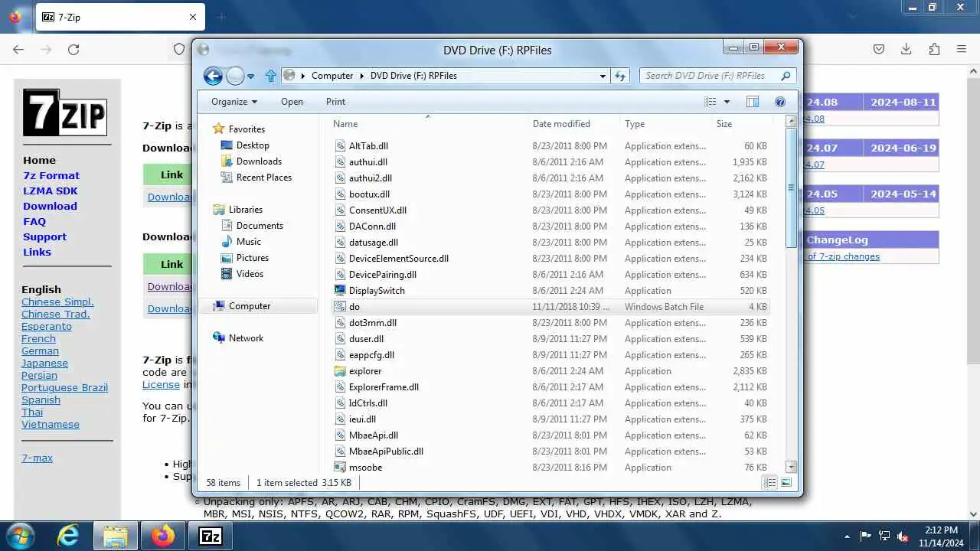The width and height of the screenshot is (980, 551).
Task: Toggle the preview pane icon
Action: tap(753, 102)
